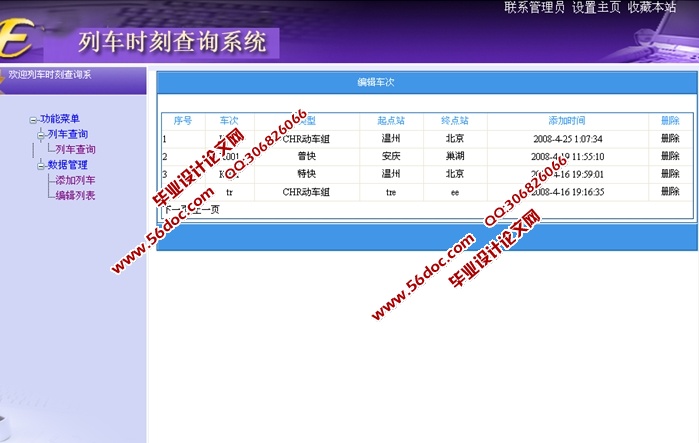Select the 特快 type cell
The image size is (699, 443).
tap(306, 174)
